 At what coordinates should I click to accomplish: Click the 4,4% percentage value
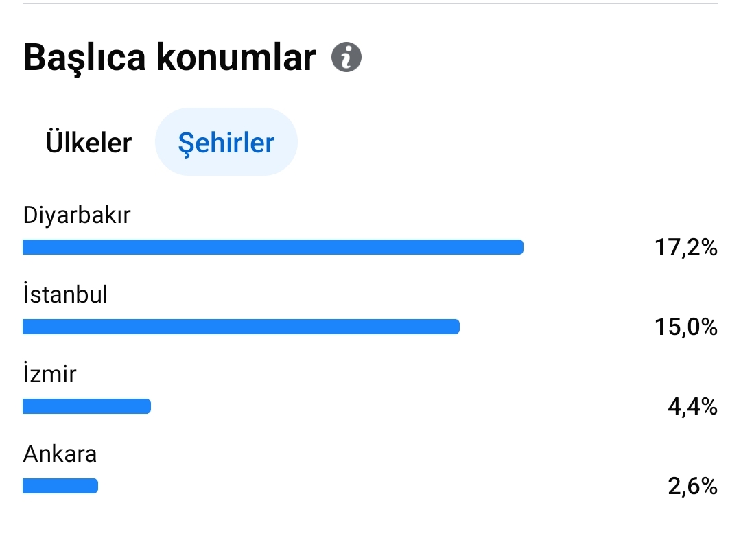pyautogui.click(x=692, y=406)
